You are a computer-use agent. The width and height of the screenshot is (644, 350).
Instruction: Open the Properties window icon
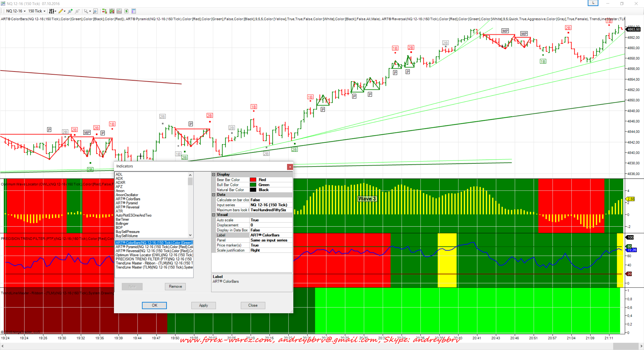134,11
